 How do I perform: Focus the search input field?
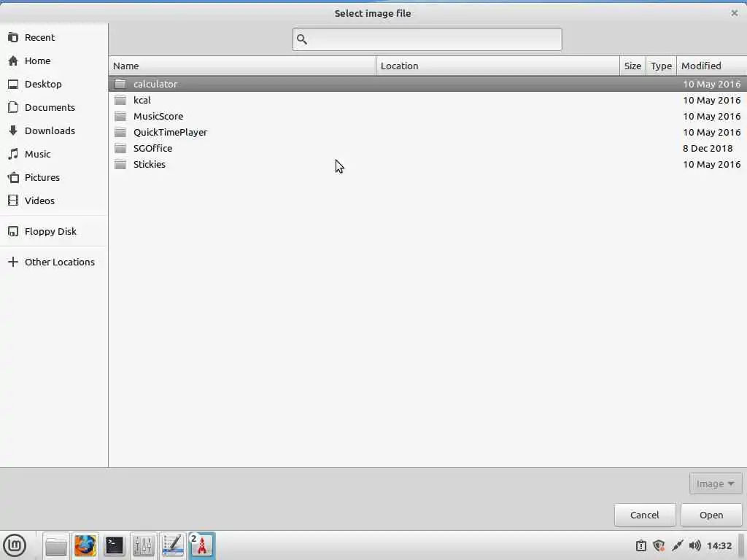(x=427, y=39)
